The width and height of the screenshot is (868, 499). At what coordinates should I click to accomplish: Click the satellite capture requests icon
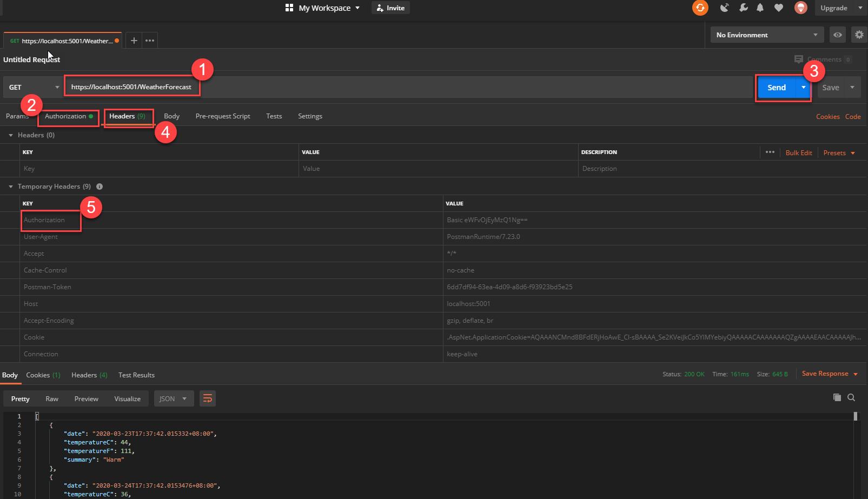[724, 8]
